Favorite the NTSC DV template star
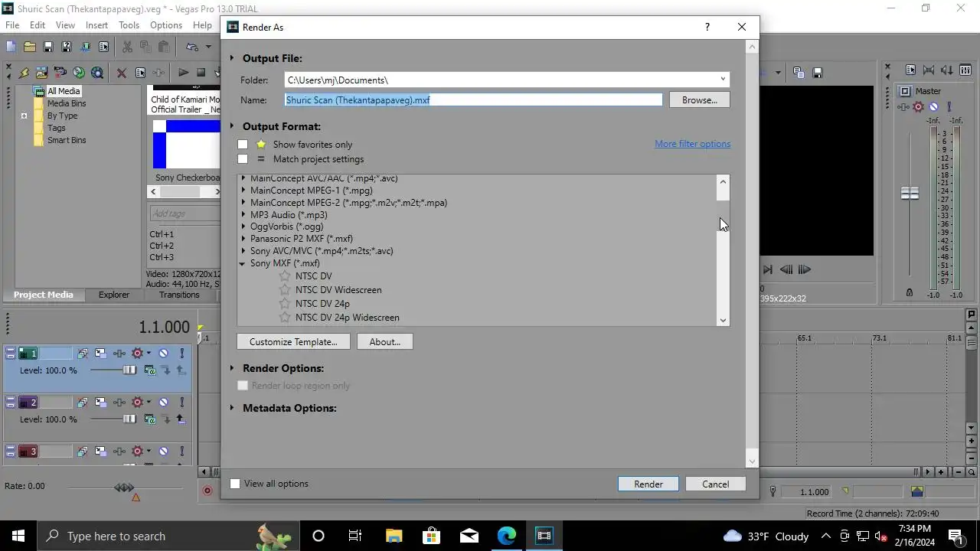 (285, 276)
